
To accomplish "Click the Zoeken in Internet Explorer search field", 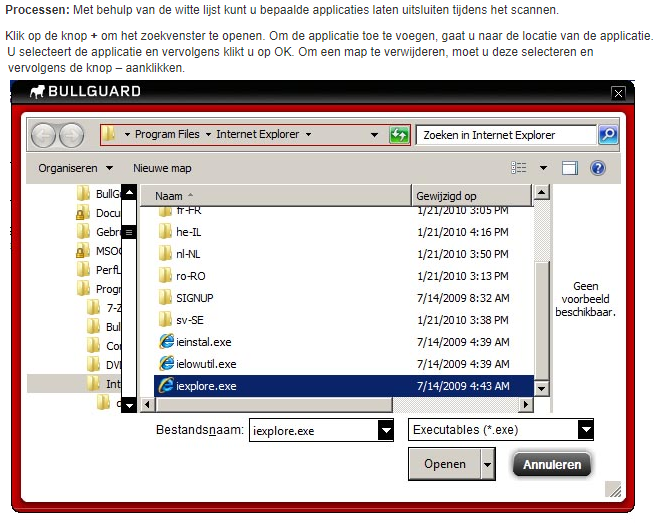I will tap(505, 135).
